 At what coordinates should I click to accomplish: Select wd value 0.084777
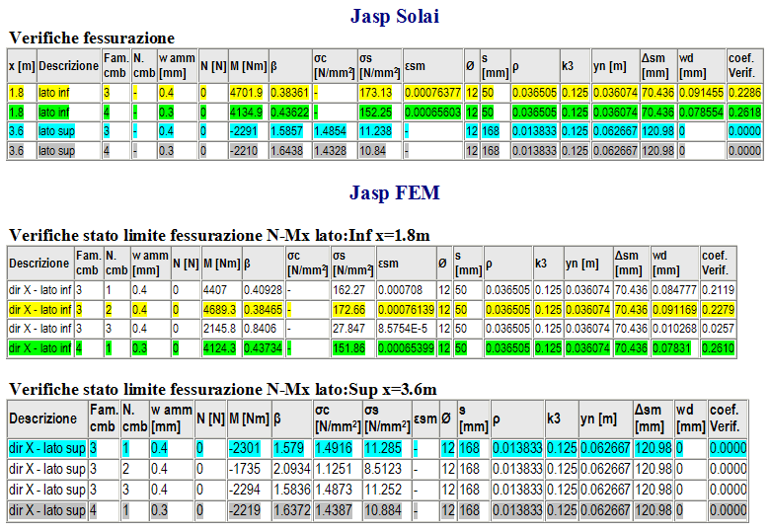[674, 290]
